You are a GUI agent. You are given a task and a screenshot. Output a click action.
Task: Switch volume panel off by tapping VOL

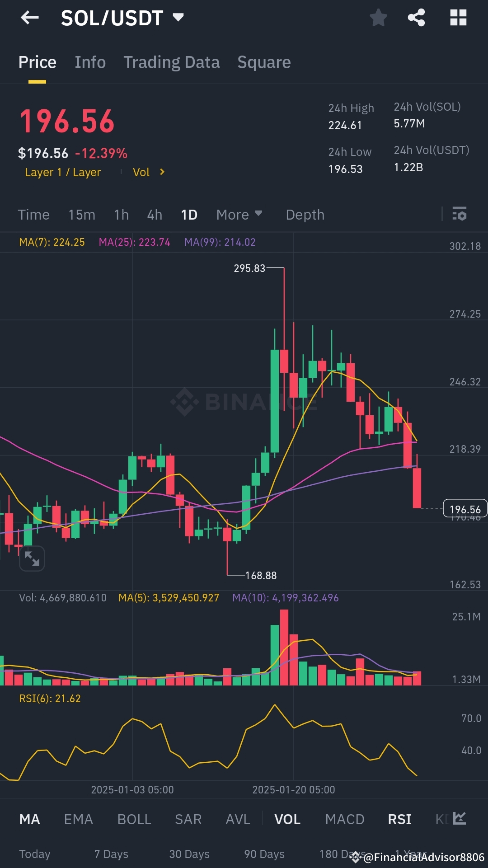(287, 819)
